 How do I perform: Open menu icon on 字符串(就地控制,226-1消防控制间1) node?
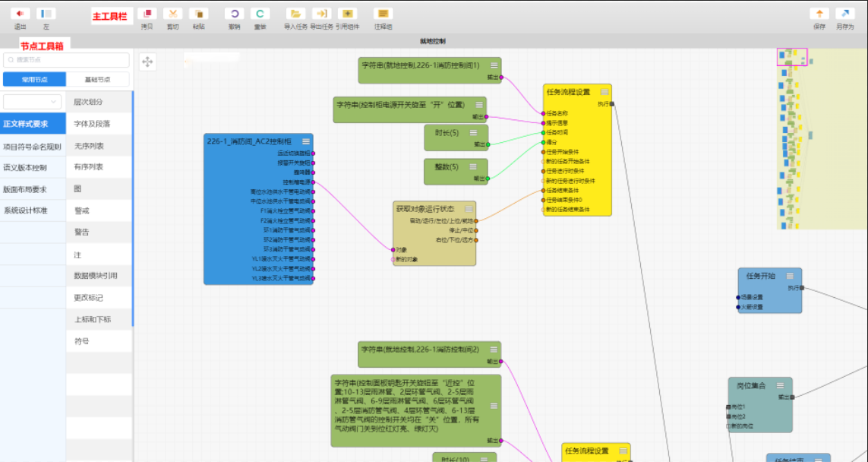pyautogui.click(x=494, y=65)
